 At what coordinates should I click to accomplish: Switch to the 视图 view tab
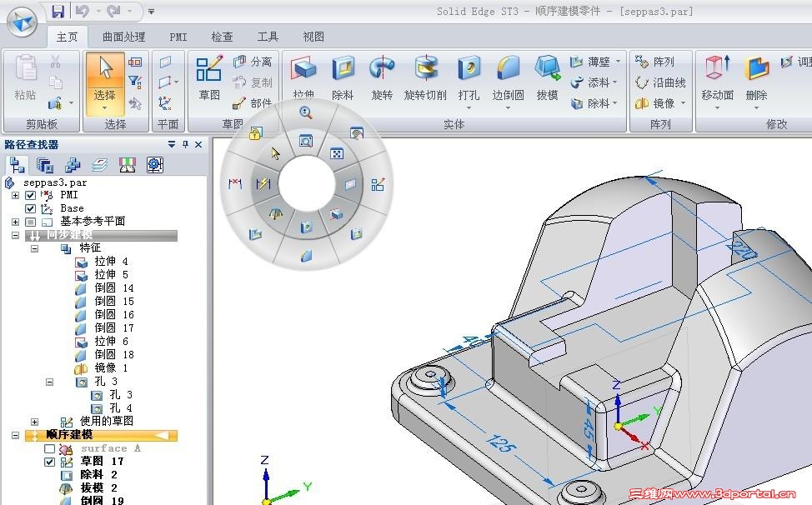click(x=313, y=37)
